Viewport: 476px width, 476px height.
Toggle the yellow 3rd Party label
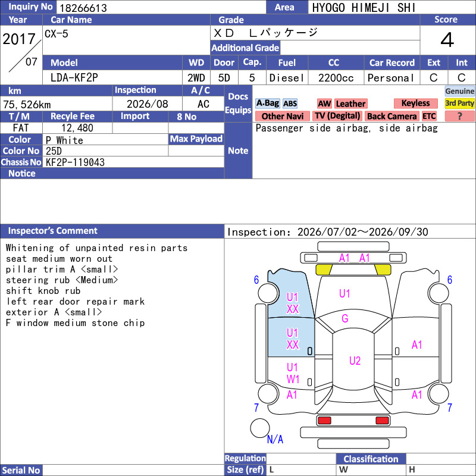pos(459,103)
